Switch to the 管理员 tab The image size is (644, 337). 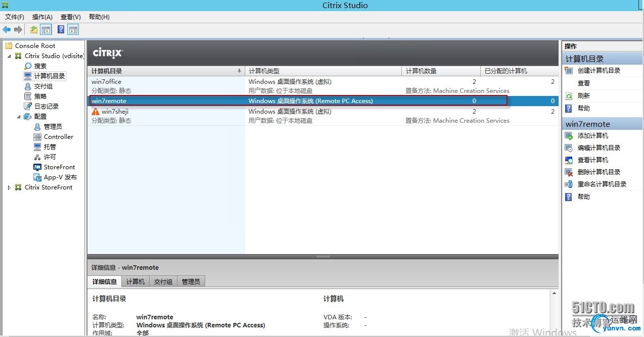click(191, 281)
